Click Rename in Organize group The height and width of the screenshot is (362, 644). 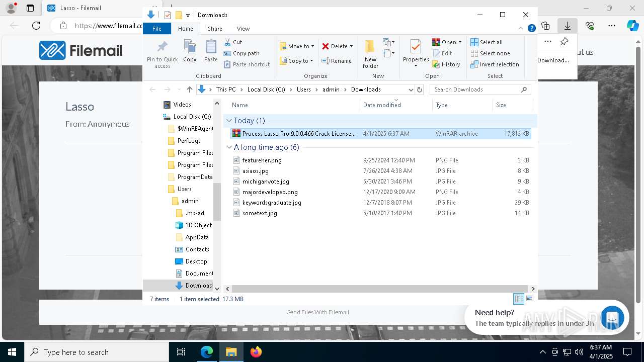coord(337,61)
